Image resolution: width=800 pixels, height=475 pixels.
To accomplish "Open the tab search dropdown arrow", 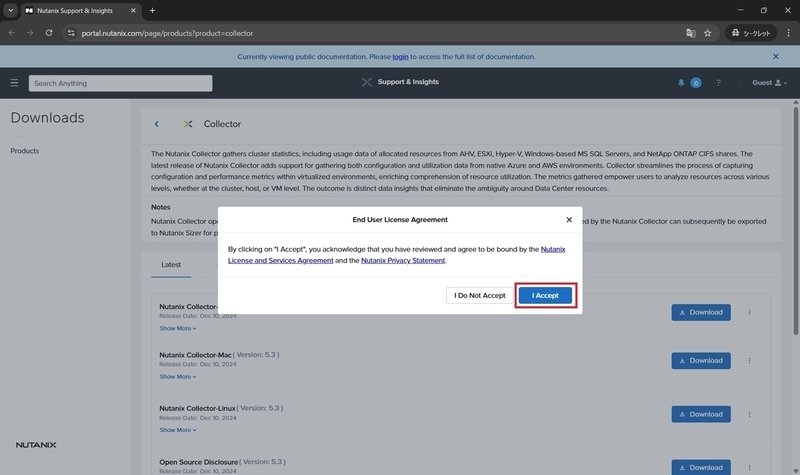I will [10, 10].
